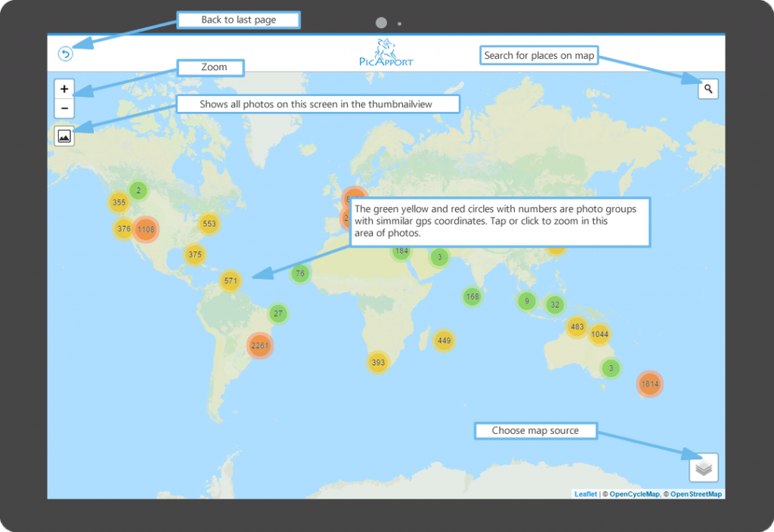Open the 571 photo group
Image resolution: width=774 pixels, height=532 pixels.
tap(231, 281)
